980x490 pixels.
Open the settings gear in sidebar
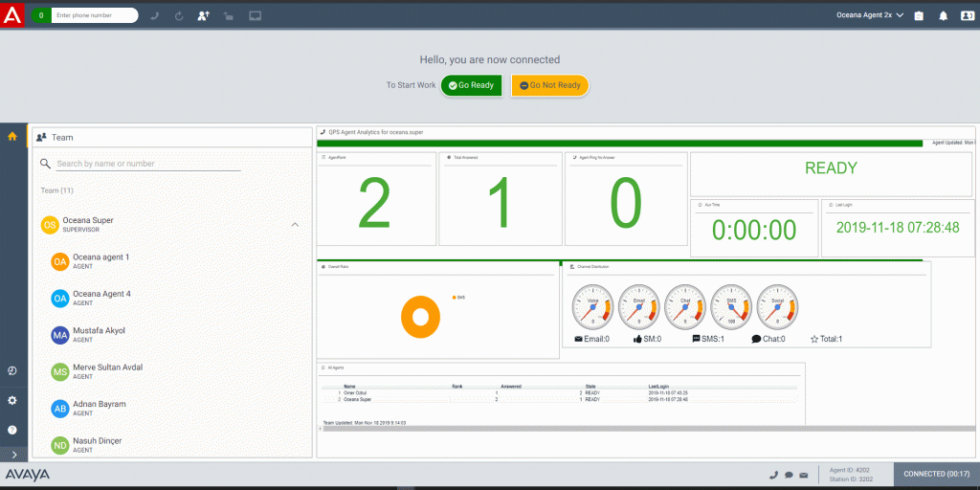coord(11,400)
